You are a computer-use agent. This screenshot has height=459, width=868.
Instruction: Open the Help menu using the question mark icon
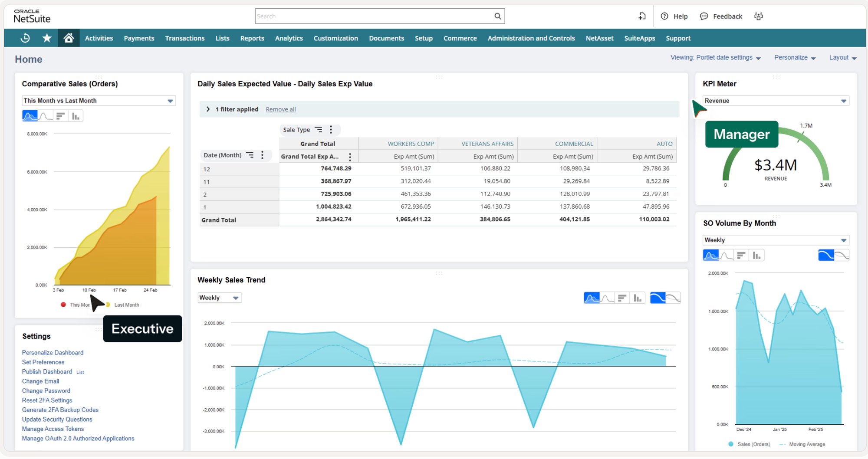(x=664, y=16)
